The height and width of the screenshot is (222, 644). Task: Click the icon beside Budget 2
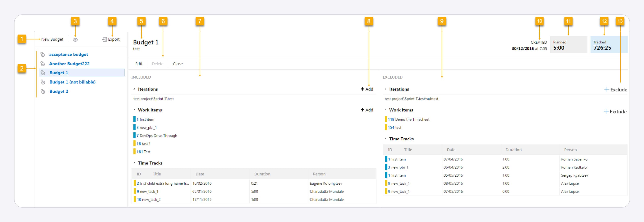43,91
